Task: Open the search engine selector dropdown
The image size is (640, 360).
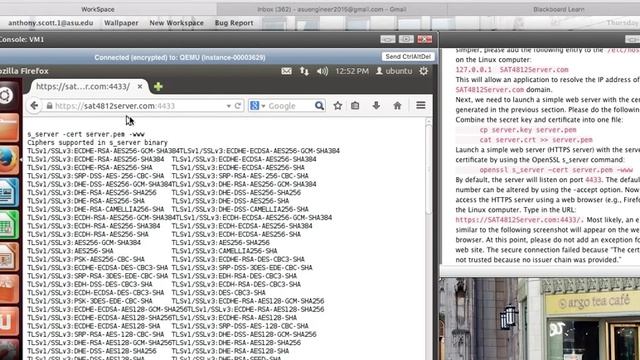Action: [257, 106]
